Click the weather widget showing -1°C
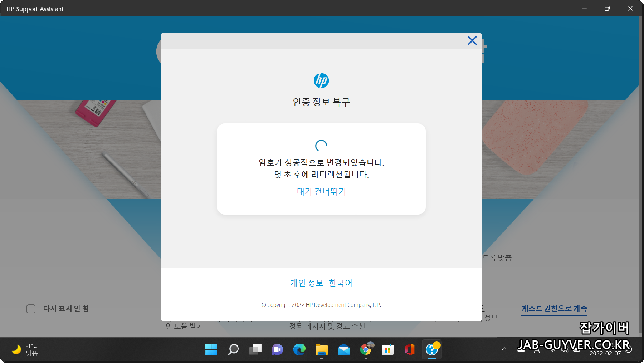644x363 pixels. tap(25, 349)
